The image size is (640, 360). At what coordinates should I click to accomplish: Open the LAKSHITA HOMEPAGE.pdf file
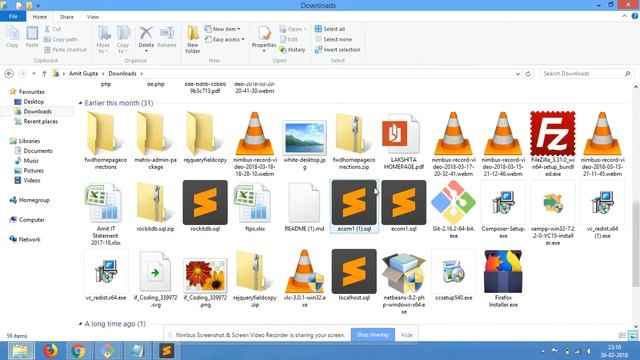[403, 141]
